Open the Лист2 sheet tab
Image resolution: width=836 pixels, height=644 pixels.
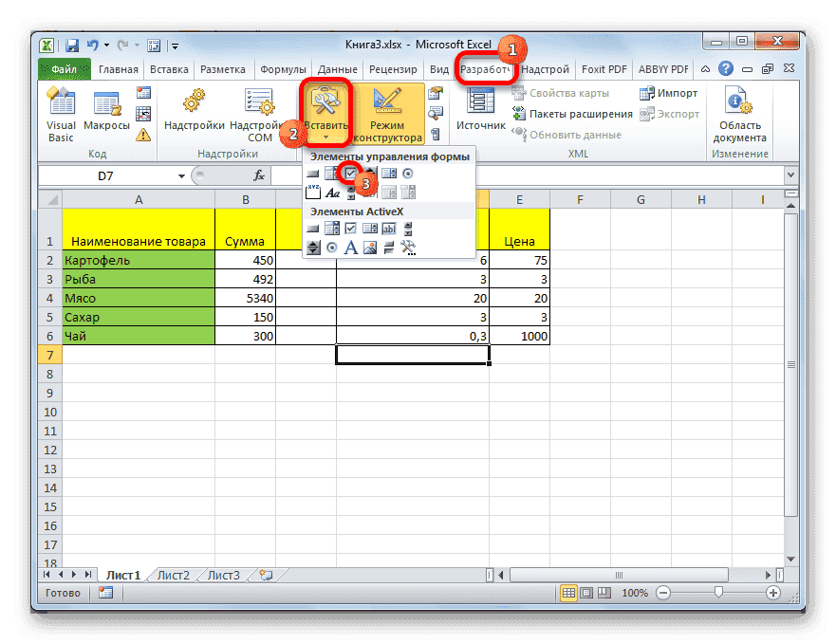(173, 575)
